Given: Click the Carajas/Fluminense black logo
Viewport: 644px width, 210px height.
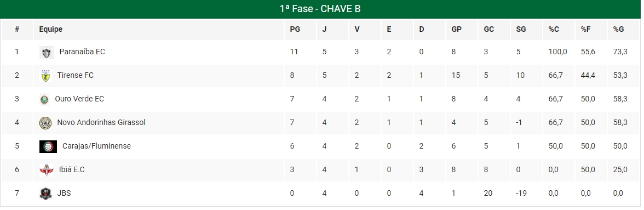Looking at the screenshot, I should pyautogui.click(x=48, y=146).
